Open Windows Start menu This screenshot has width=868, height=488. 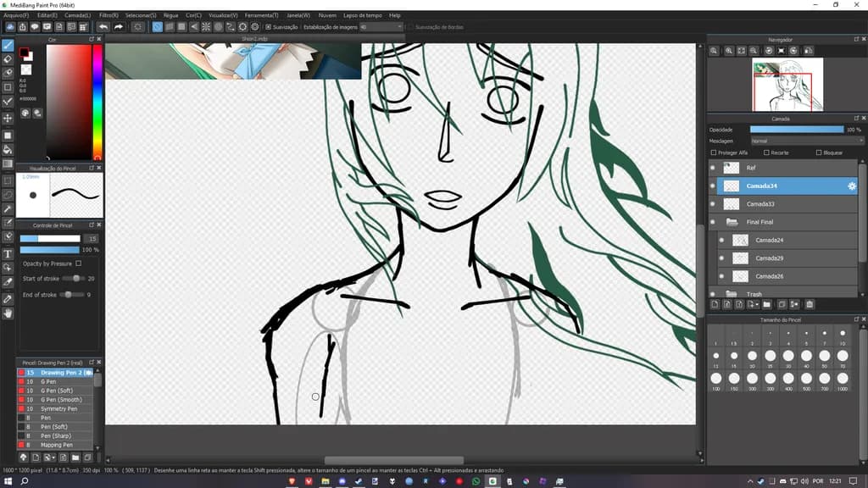(8, 481)
